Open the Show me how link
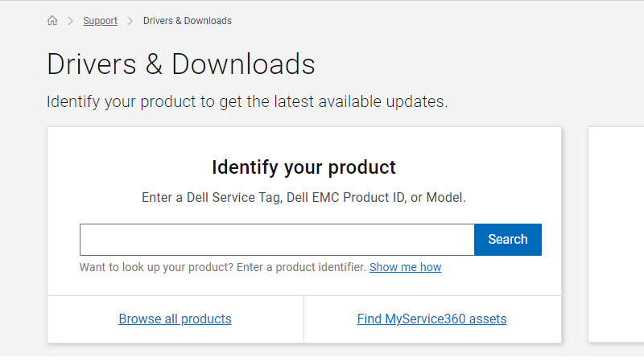 [x=406, y=267]
